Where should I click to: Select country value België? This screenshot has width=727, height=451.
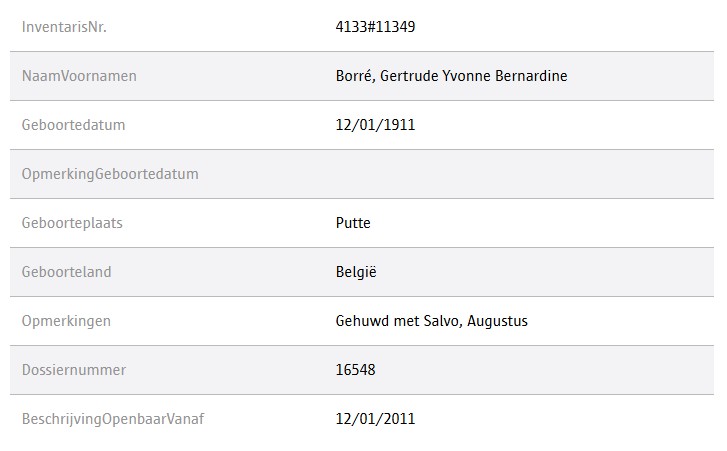click(x=356, y=272)
